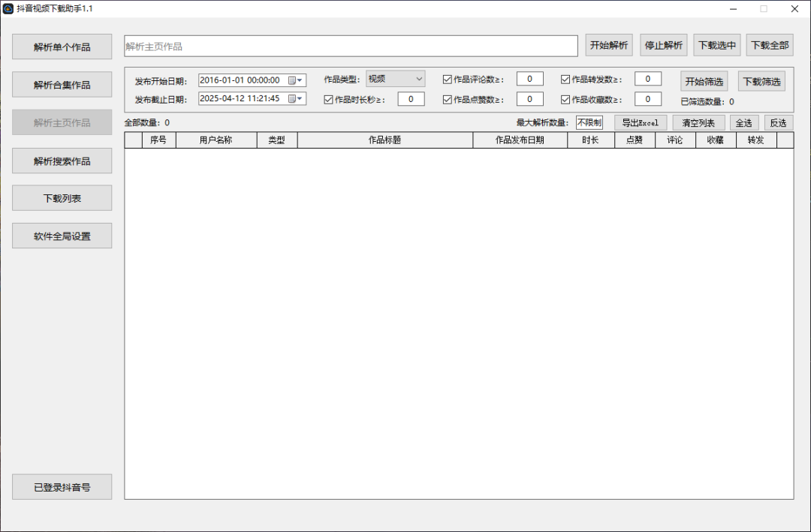Image resolution: width=811 pixels, height=532 pixels.
Task: Open 解析搜索作品 mode
Action: pos(62,161)
